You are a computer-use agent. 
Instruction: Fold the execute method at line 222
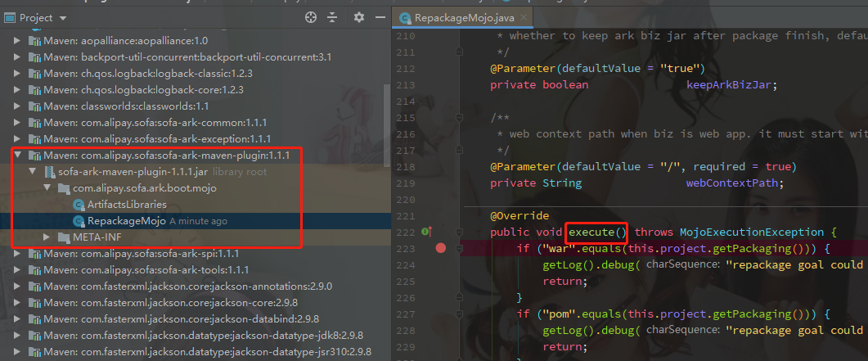click(x=460, y=232)
